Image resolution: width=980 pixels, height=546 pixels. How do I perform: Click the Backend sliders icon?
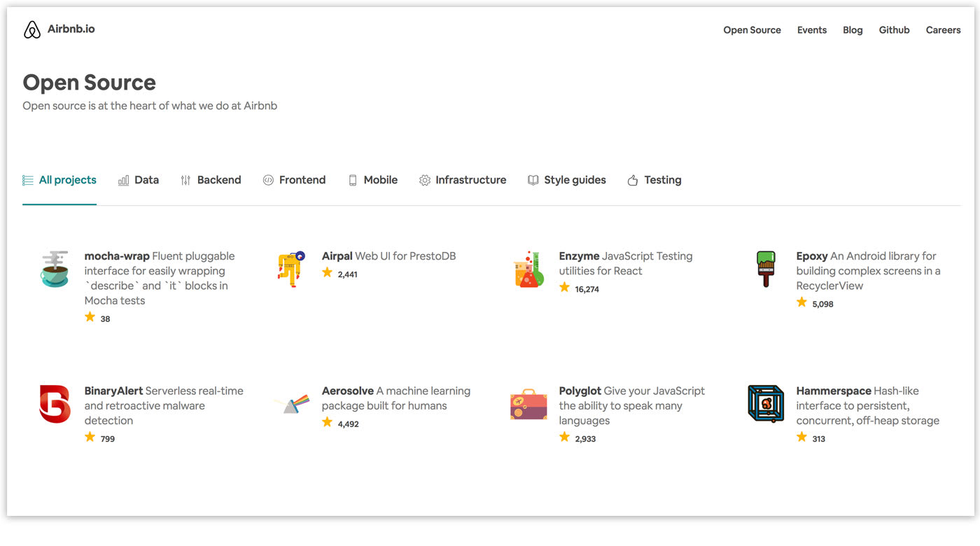click(185, 180)
